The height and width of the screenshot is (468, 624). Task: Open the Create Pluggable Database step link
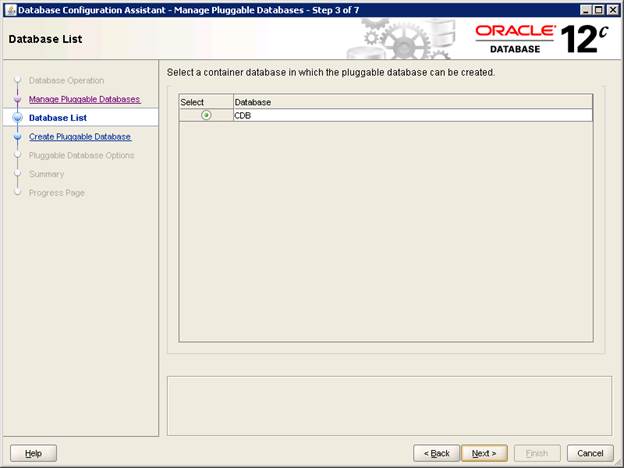[80, 137]
